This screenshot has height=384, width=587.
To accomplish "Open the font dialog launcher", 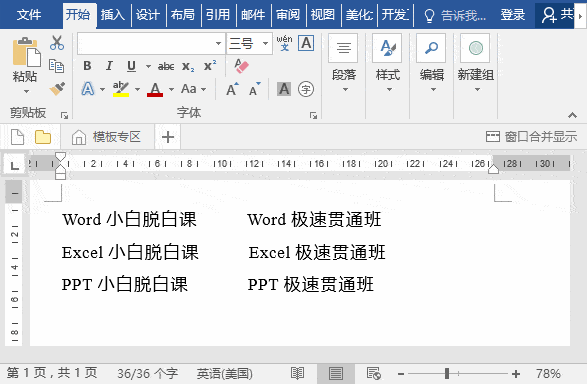I will (313, 115).
